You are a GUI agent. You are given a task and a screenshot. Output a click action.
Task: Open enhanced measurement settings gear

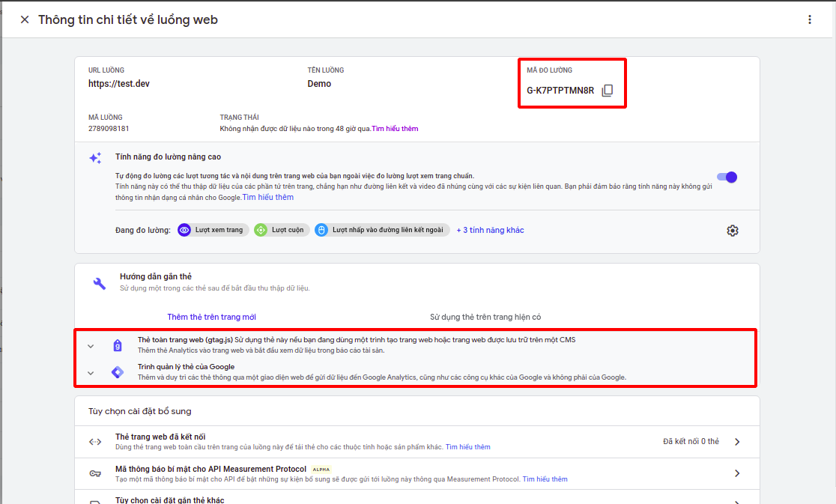point(733,231)
